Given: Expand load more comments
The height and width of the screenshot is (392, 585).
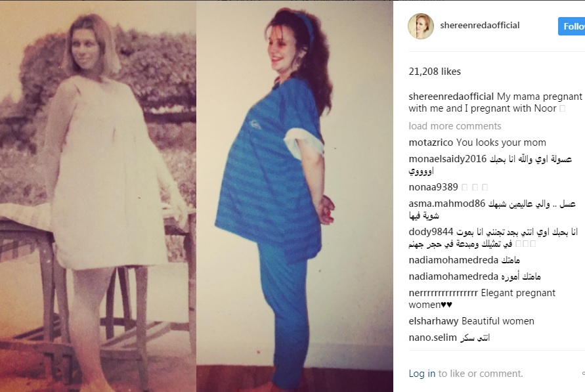Looking at the screenshot, I should [455, 126].
